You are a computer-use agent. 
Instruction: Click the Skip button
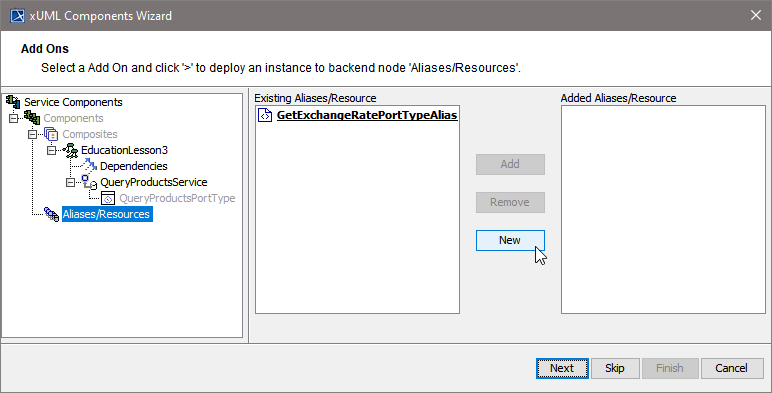pyautogui.click(x=615, y=368)
